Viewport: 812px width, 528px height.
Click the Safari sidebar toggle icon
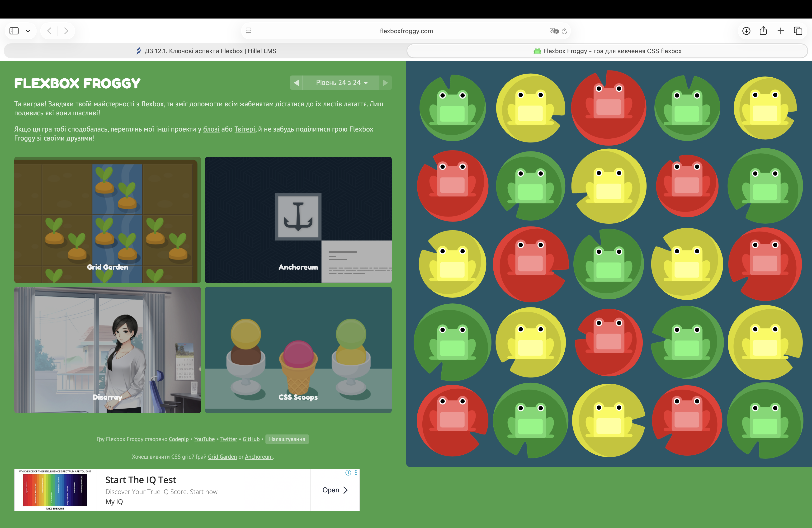pos(14,31)
